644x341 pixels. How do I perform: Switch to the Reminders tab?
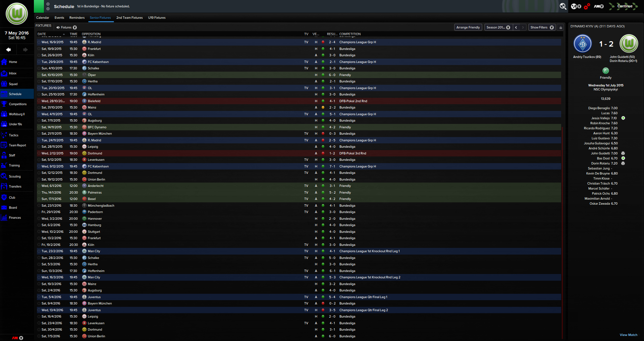(77, 18)
